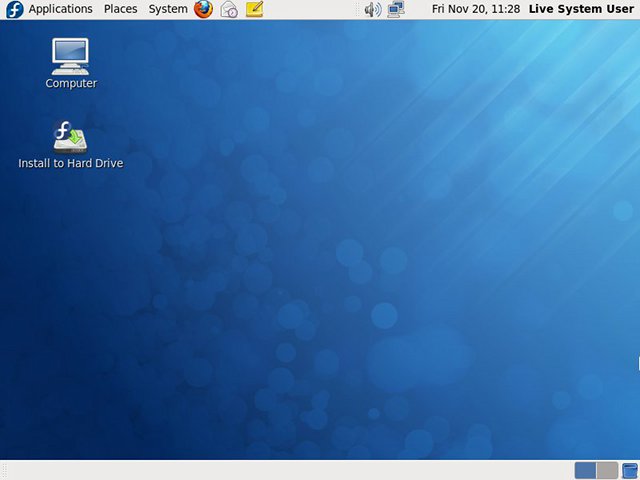The height and width of the screenshot is (480, 640).
Task: Click the network connection icon
Action: coord(396,9)
